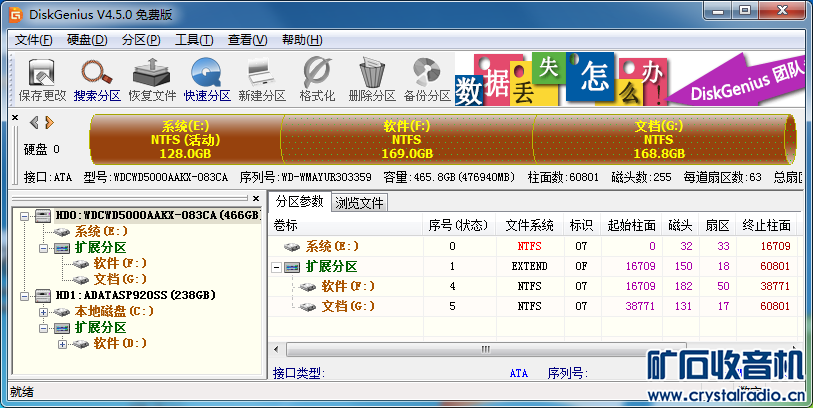
Task: Select 系统(E:) partition in disk bar
Action: coord(185,139)
